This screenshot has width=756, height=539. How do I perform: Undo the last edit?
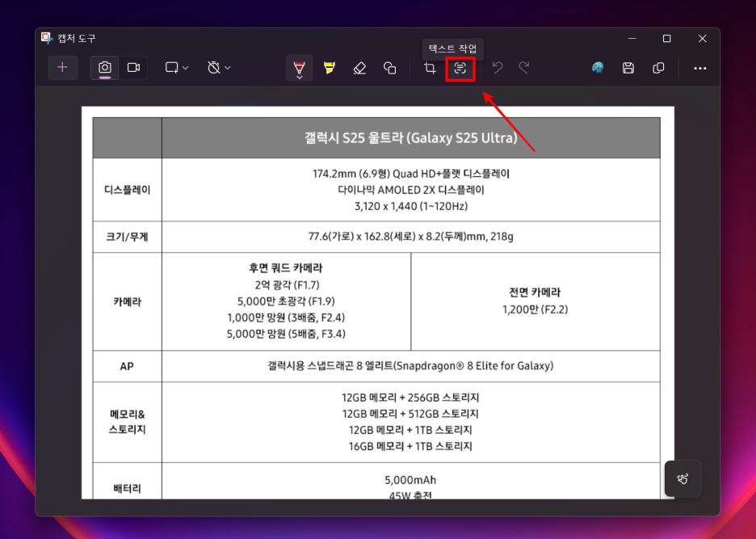click(x=498, y=68)
